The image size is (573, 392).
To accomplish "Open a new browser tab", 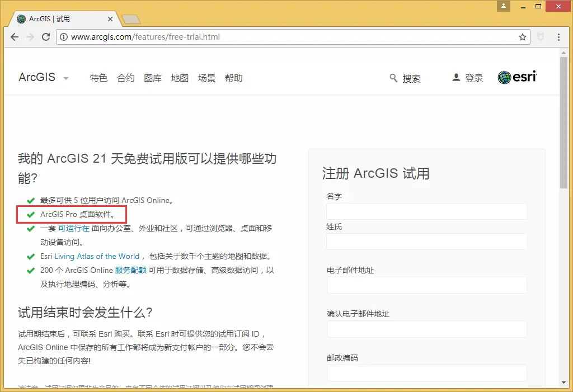I will pos(131,20).
